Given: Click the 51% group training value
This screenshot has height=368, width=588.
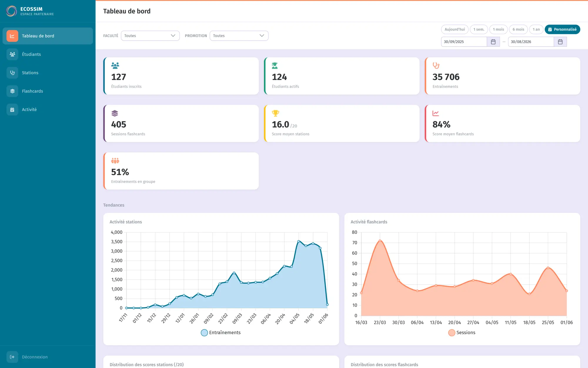Looking at the screenshot, I should coord(120,172).
